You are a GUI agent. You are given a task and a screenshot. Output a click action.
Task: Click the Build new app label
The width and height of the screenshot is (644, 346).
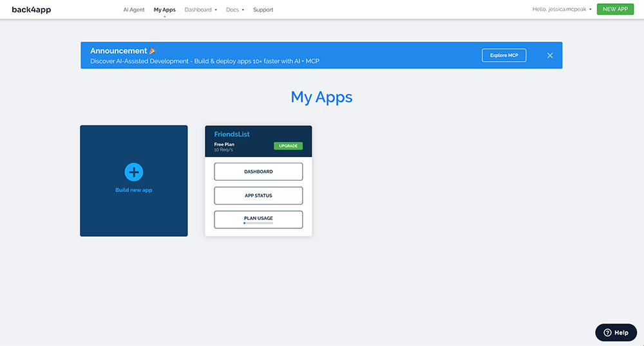click(134, 190)
